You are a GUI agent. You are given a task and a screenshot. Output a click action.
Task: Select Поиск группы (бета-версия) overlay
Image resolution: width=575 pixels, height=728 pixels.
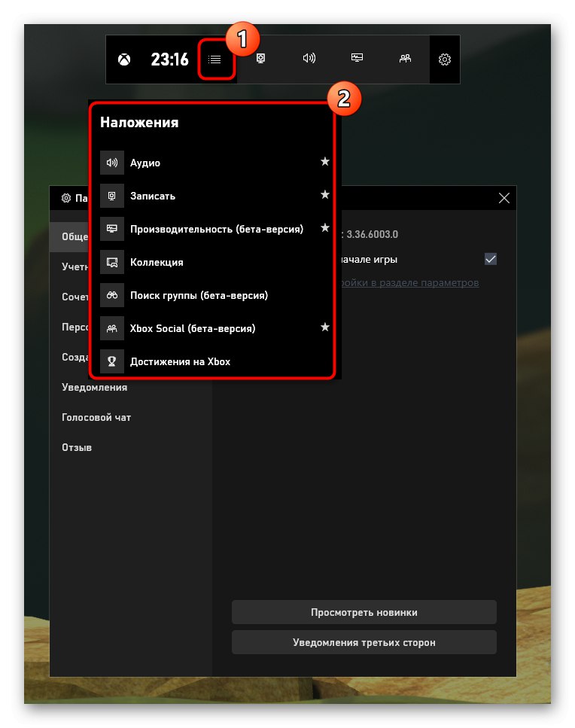click(214, 295)
